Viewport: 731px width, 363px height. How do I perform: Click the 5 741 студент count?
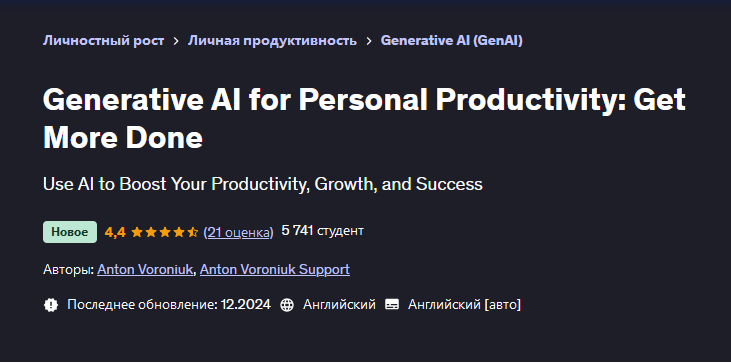[323, 231]
